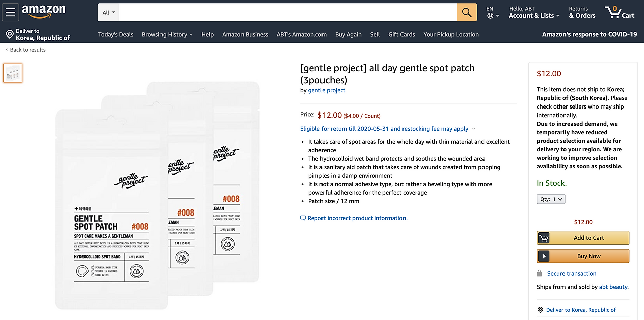
Task: Open Buy Again page
Action: pyautogui.click(x=348, y=34)
